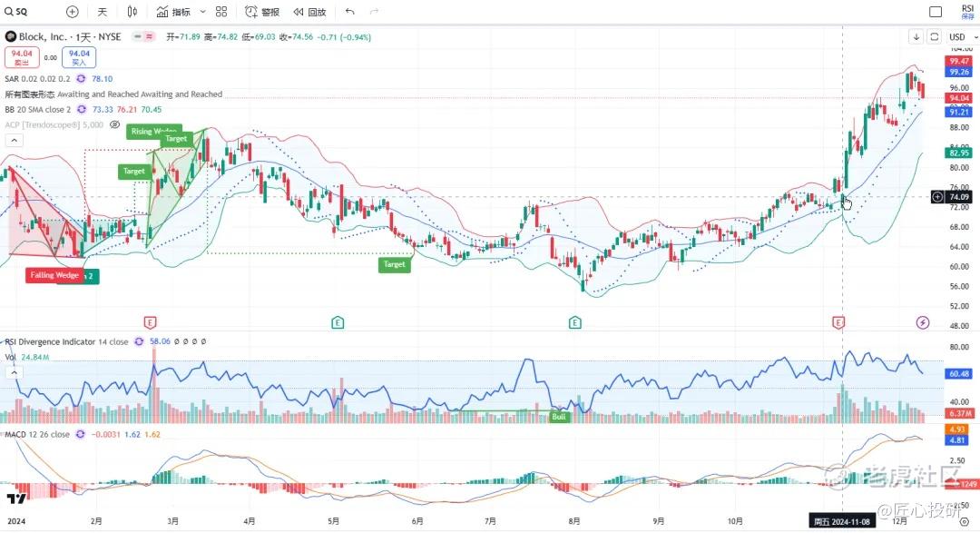Click the blue 94.04 买入 buy button

[x=79, y=57]
